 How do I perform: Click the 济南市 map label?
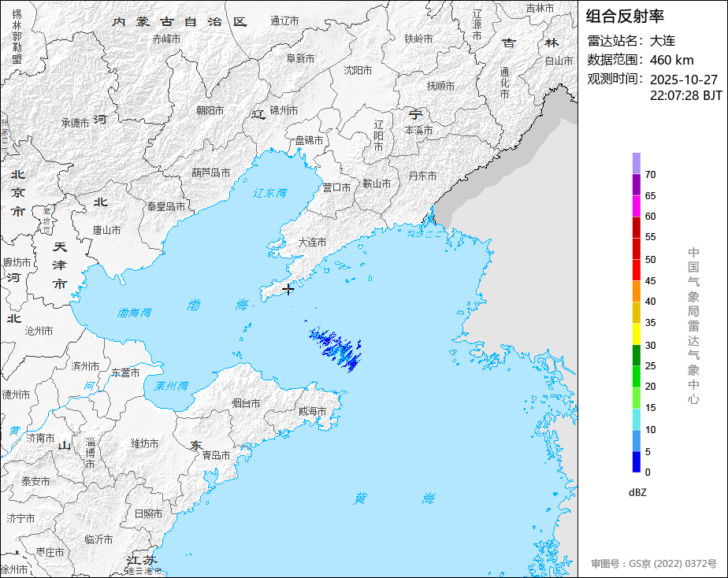pos(40,438)
